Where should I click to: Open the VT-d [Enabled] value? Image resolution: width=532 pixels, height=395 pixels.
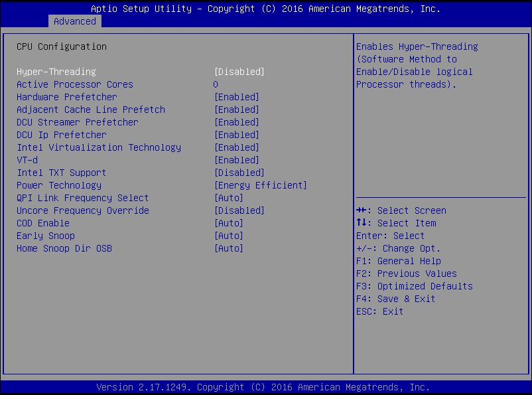[x=237, y=160]
